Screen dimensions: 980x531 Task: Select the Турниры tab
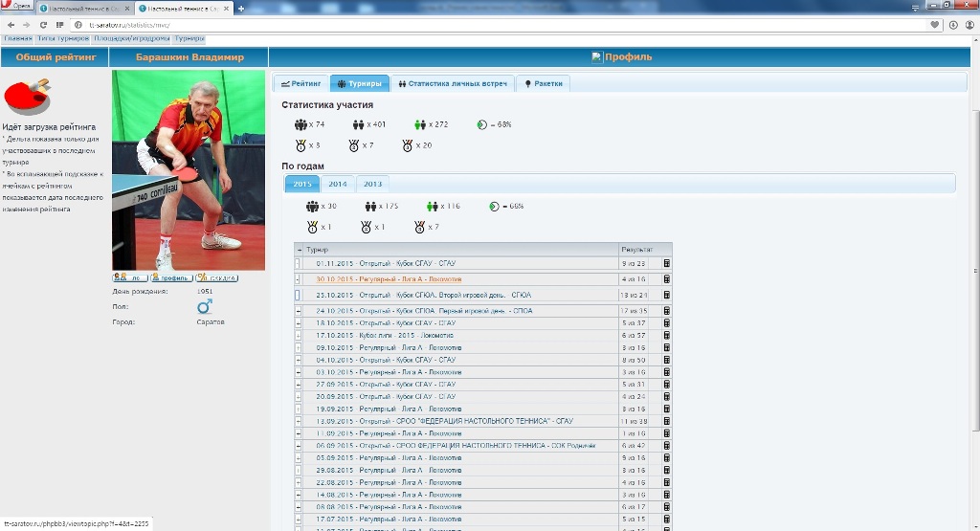click(x=360, y=83)
